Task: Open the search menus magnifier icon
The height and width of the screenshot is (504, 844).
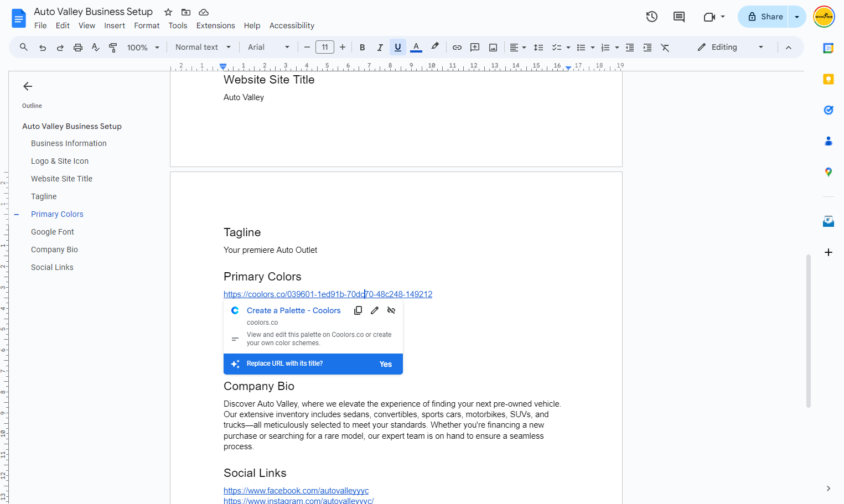Action: point(24,47)
